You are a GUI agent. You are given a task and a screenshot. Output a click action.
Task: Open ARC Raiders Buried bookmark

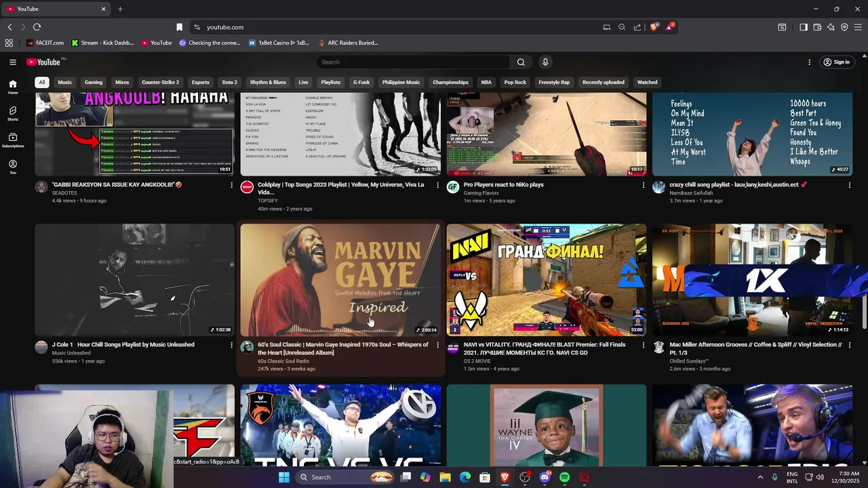coord(348,43)
